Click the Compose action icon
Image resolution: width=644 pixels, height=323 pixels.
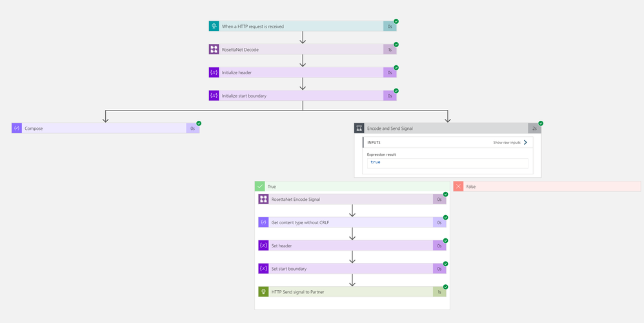tap(17, 129)
